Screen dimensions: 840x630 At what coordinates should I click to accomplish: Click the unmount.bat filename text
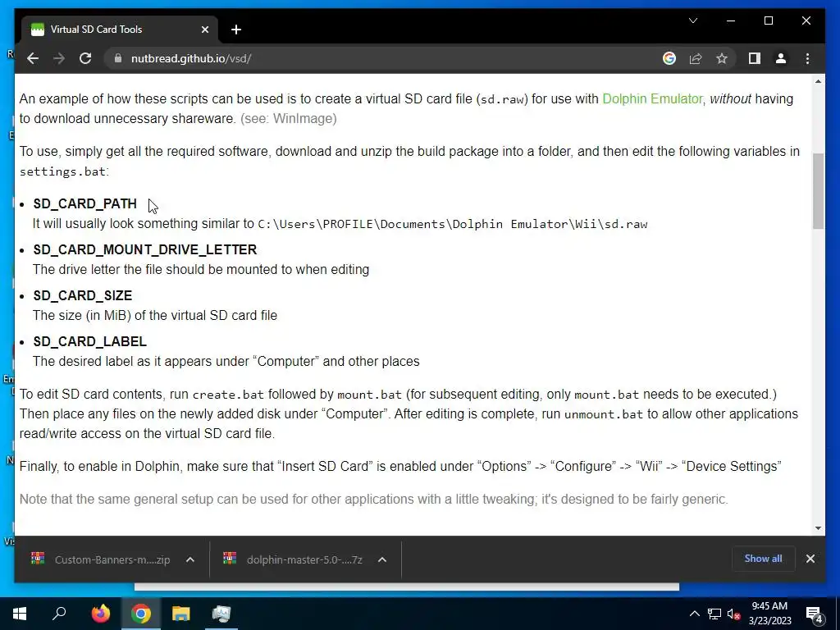603,414
